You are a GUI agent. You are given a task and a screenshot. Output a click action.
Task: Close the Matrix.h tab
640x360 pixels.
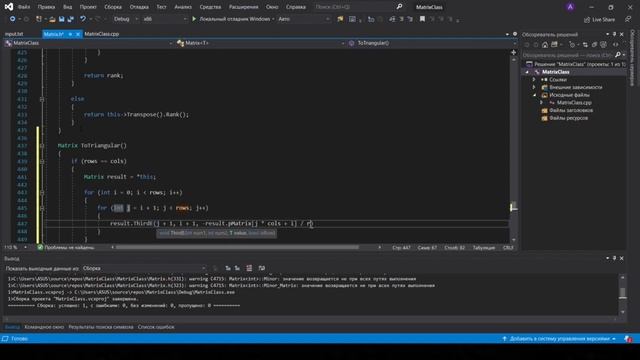(78, 34)
